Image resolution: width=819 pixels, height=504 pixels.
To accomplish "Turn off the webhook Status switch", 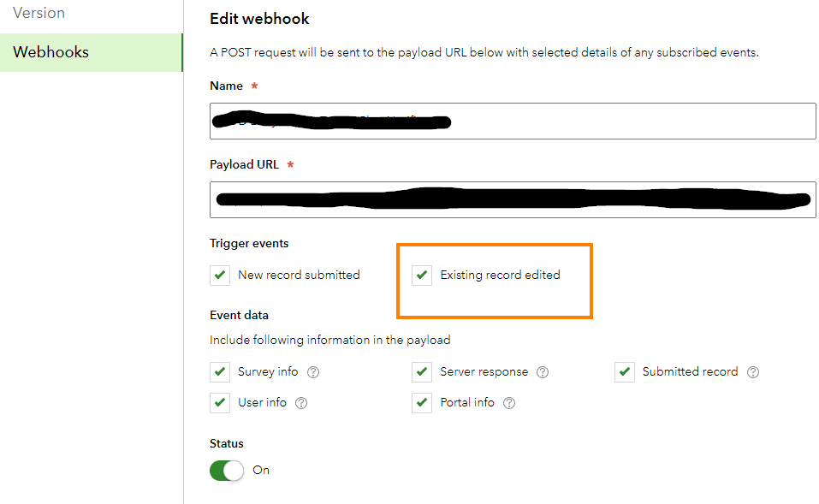I will click(x=227, y=471).
